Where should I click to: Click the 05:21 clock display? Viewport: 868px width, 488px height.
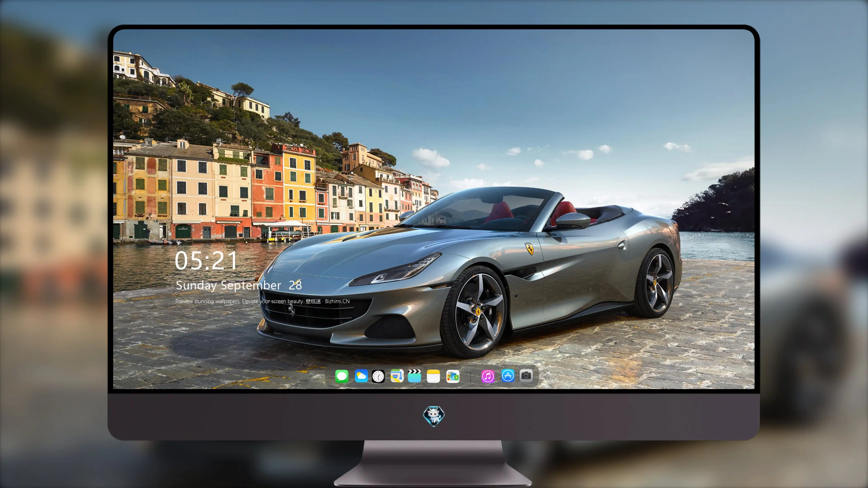click(x=206, y=261)
